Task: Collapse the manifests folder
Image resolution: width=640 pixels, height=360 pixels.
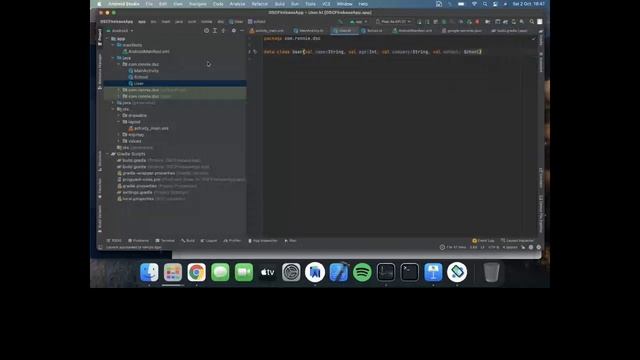Action: (113, 45)
